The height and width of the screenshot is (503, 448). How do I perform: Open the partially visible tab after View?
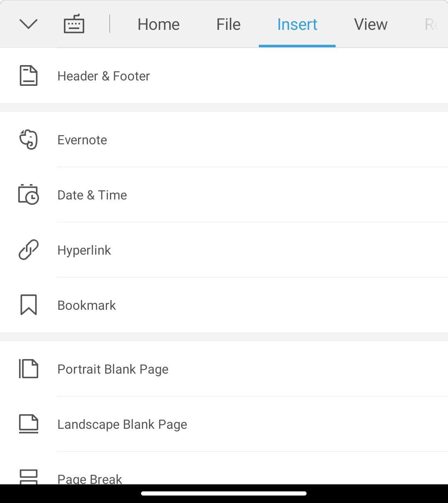point(431,24)
